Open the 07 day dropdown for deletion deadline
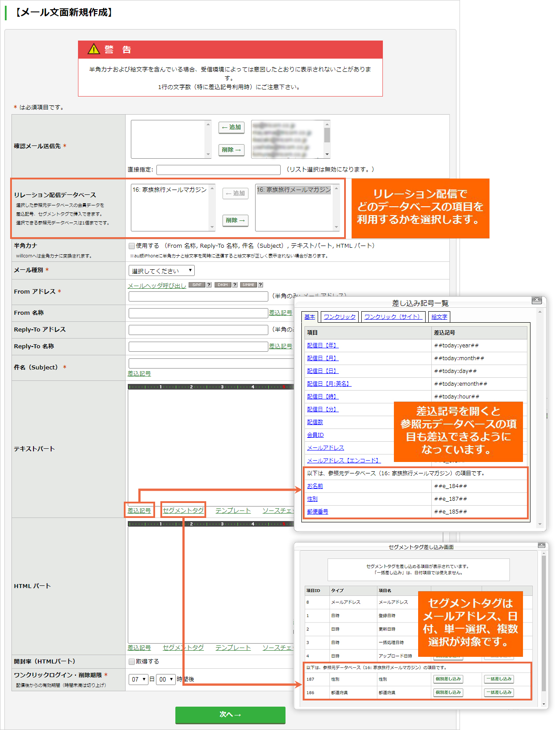 [138, 679]
